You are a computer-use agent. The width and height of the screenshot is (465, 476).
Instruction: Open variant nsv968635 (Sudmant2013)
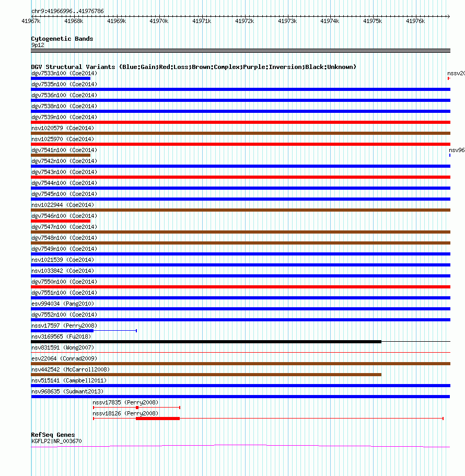[x=67, y=391]
